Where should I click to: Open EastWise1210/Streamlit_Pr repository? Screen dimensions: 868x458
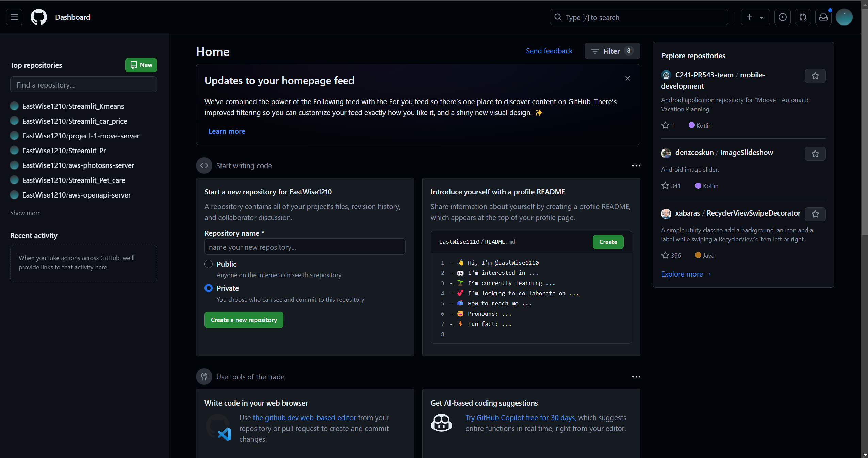(64, 151)
